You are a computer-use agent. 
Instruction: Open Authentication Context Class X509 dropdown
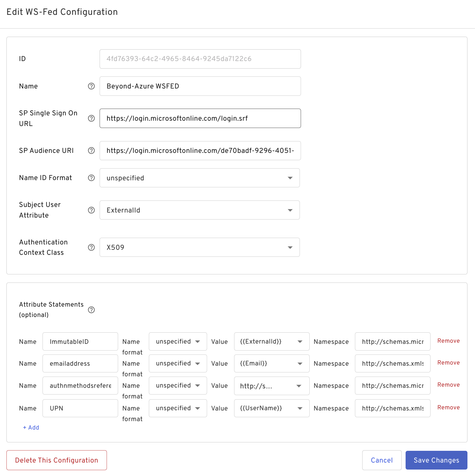199,247
